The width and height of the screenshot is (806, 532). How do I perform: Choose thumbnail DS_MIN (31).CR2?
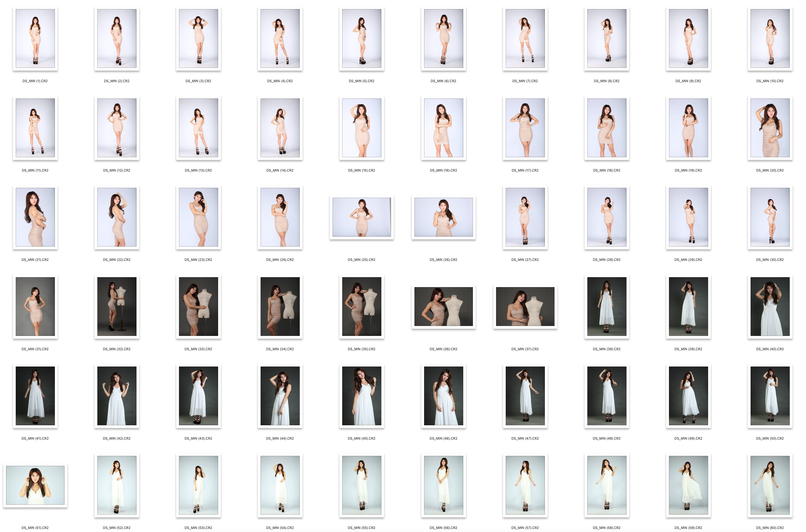coord(35,306)
